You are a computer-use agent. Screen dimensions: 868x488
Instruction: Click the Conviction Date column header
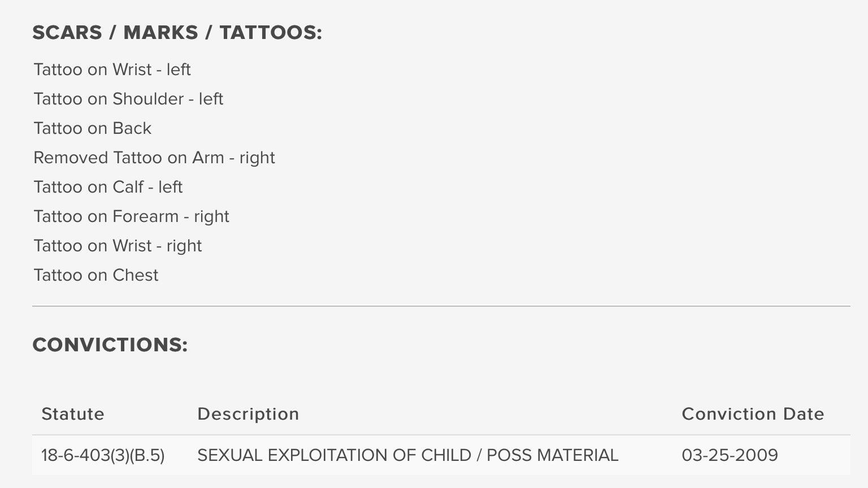coord(753,414)
